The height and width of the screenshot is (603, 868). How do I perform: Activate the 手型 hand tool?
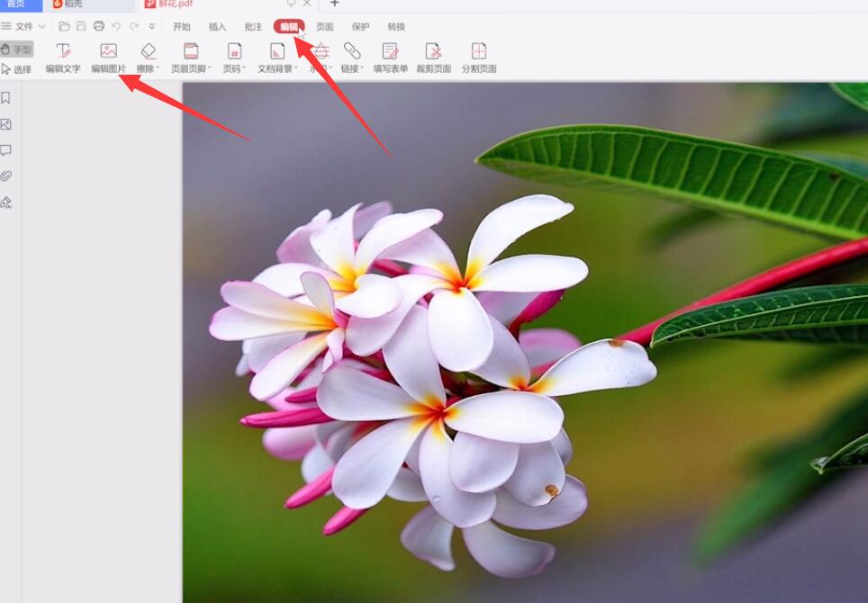[x=17, y=49]
